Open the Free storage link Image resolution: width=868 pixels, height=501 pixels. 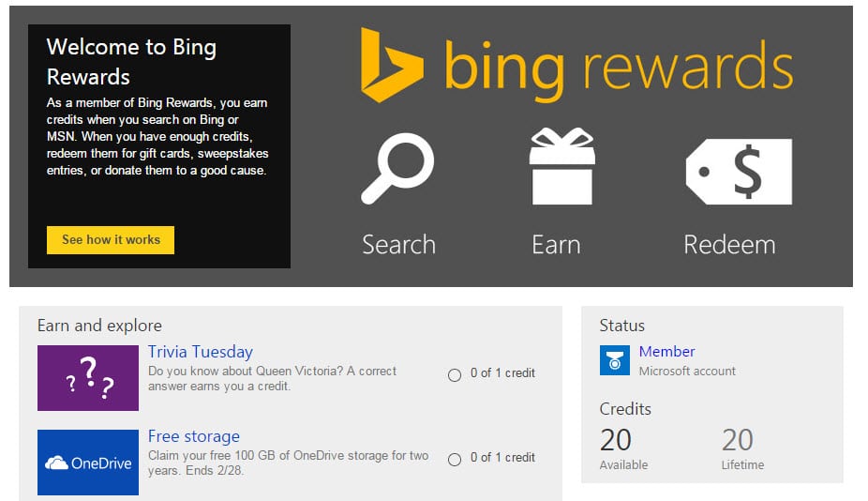click(193, 436)
